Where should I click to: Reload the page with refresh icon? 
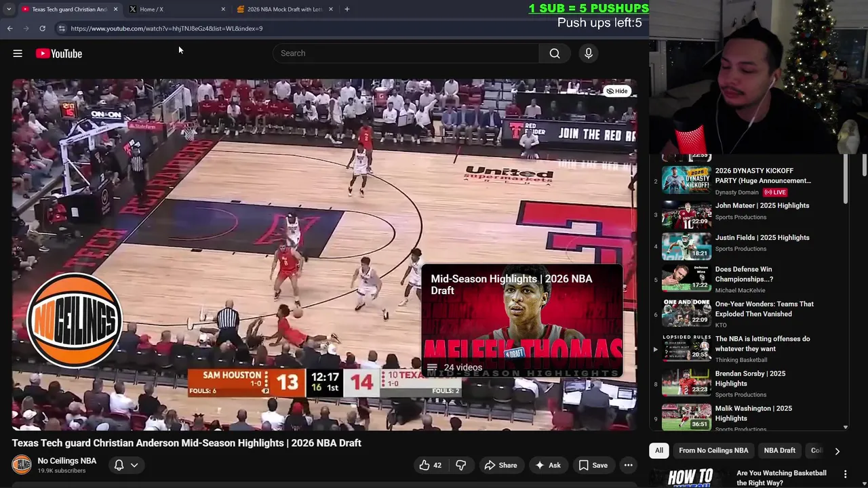coord(42,28)
